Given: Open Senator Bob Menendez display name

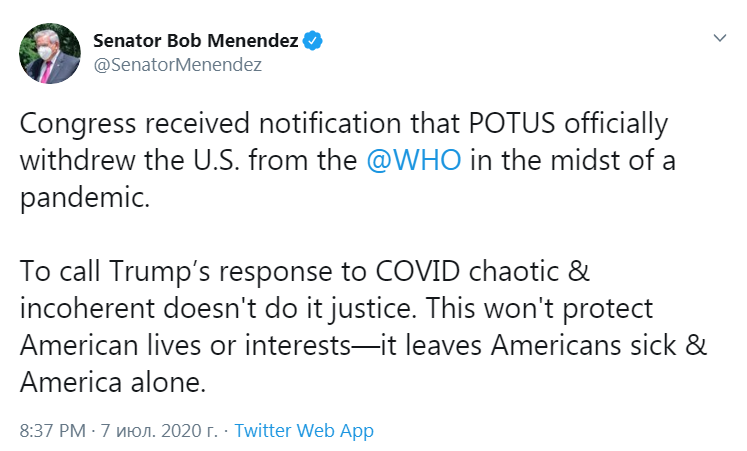Looking at the screenshot, I should click(x=196, y=41).
